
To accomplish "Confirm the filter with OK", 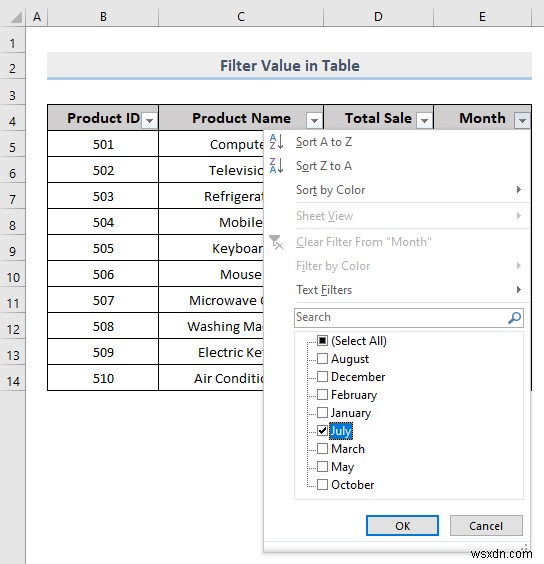I will 402,526.
